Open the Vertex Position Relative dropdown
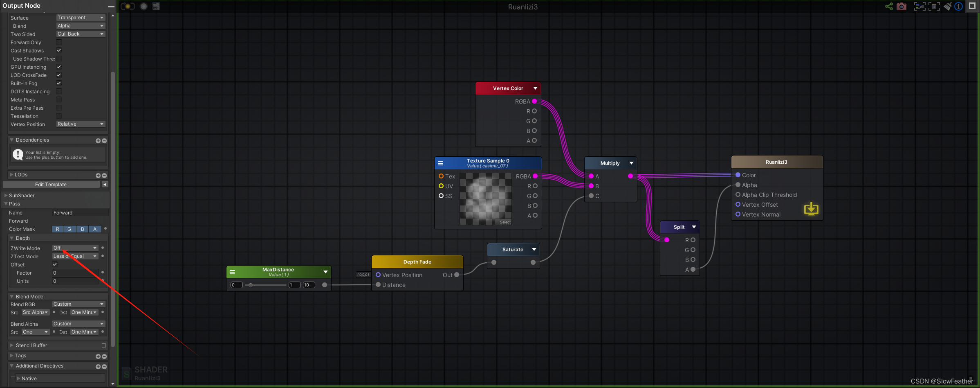Viewport: 980px width, 388px height. tap(81, 124)
